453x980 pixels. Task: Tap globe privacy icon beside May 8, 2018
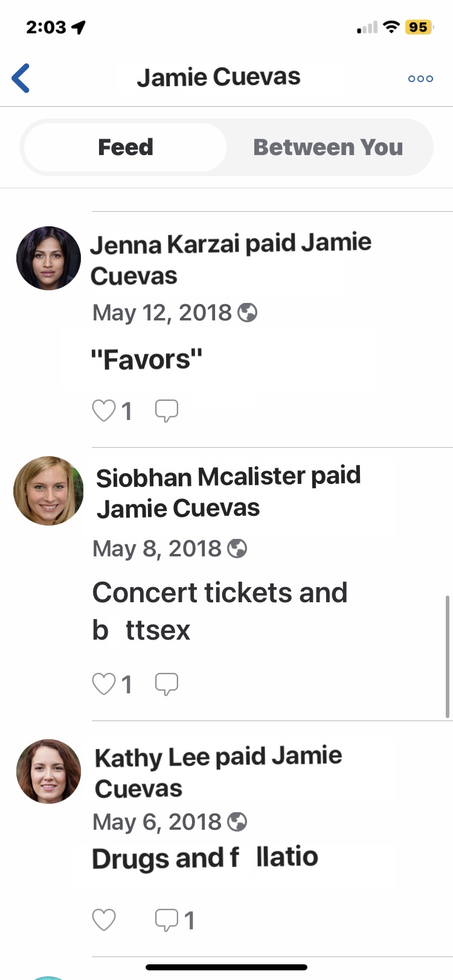237,548
